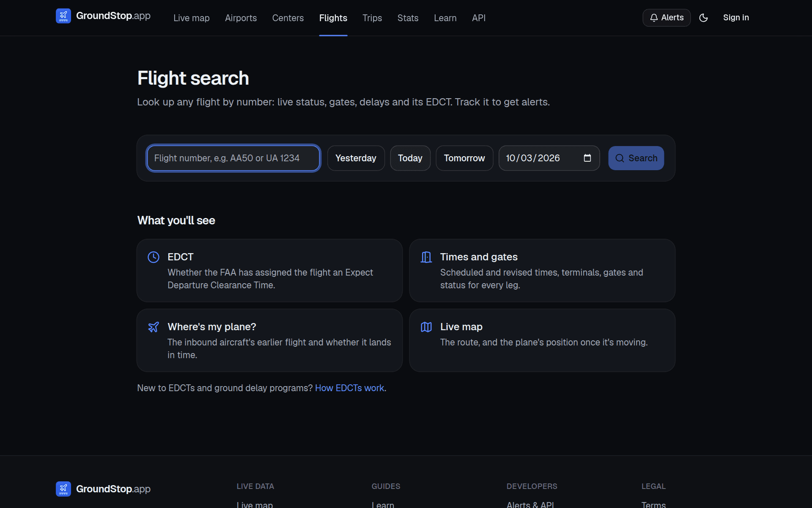Click the footer GroundStop logo icon
Viewport: 812px width, 508px height.
tap(63, 489)
